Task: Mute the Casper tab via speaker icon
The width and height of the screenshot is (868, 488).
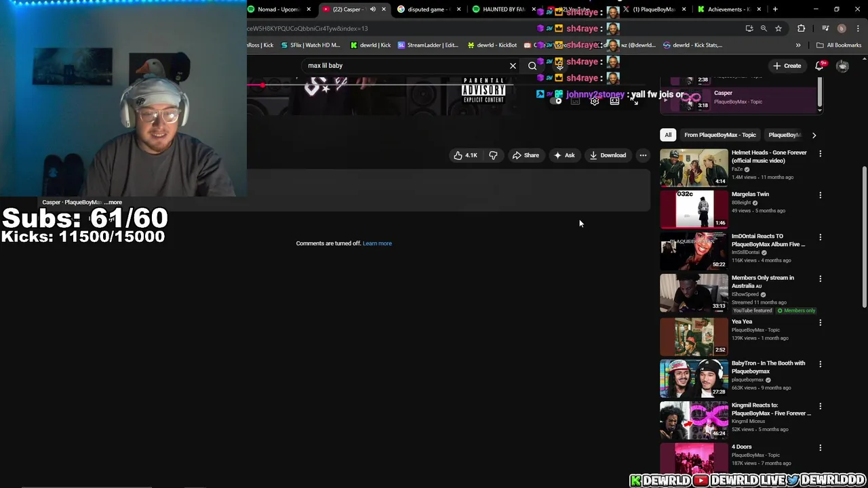Action: pos(372,9)
